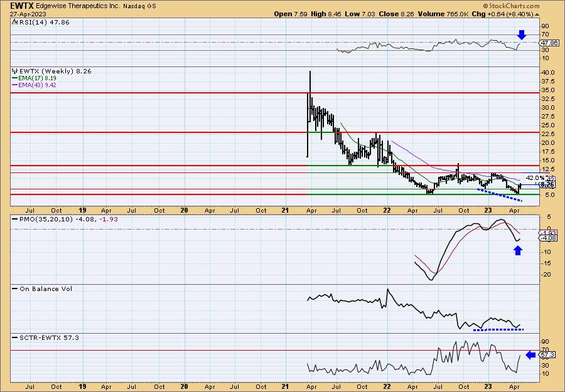Screen dimensions: 565x392
Task: Click the EMA(43) 9.42 legend text
Action: tap(38, 85)
